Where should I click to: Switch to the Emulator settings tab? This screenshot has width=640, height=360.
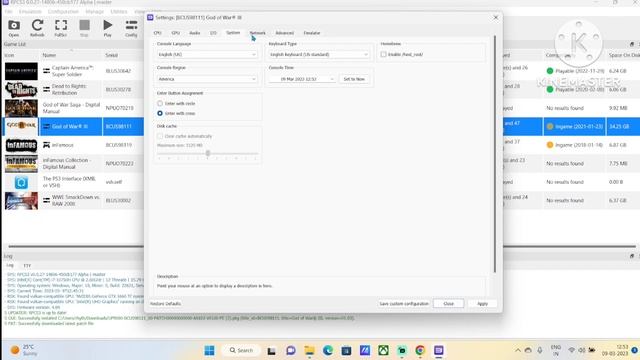pos(312,33)
